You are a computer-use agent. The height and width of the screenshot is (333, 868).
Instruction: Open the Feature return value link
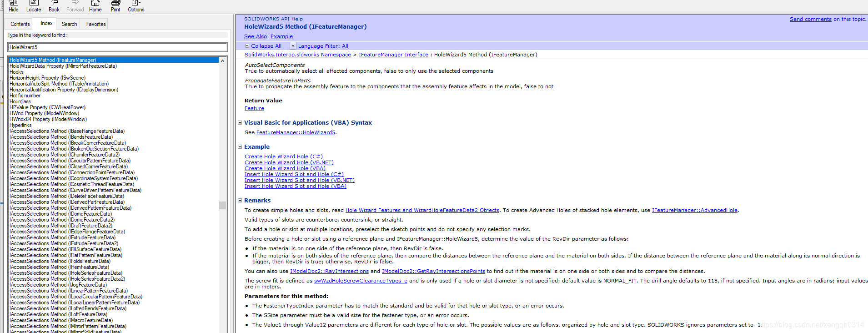[254, 108]
